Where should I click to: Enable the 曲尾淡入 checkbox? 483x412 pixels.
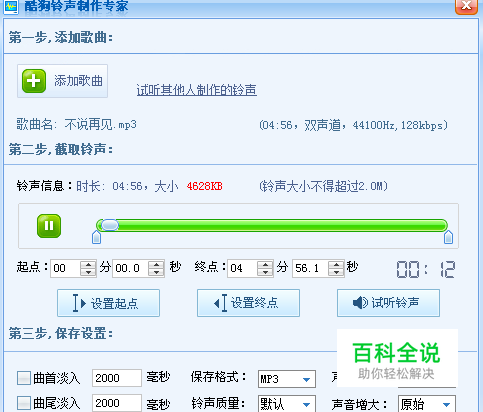coord(24,403)
